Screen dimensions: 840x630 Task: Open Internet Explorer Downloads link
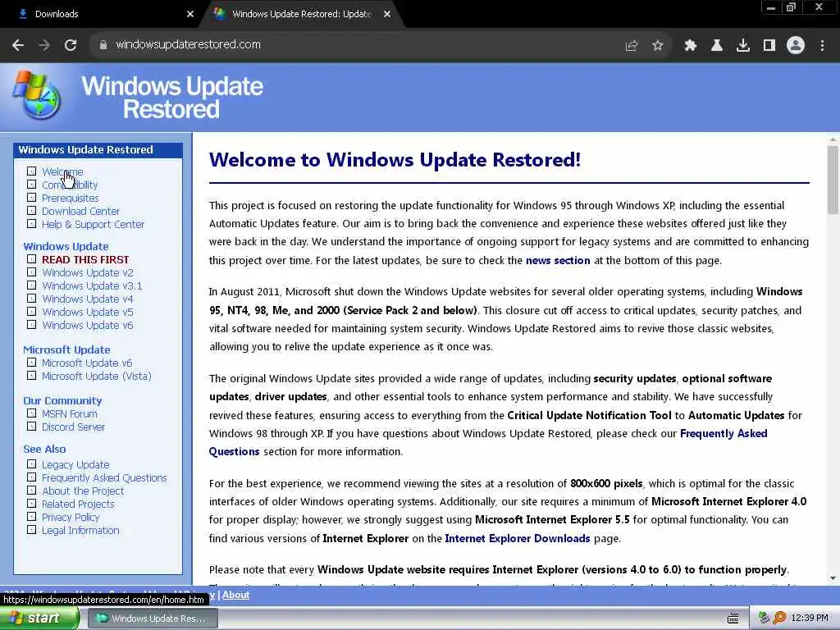pyautogui.click(x=517, y=538)
